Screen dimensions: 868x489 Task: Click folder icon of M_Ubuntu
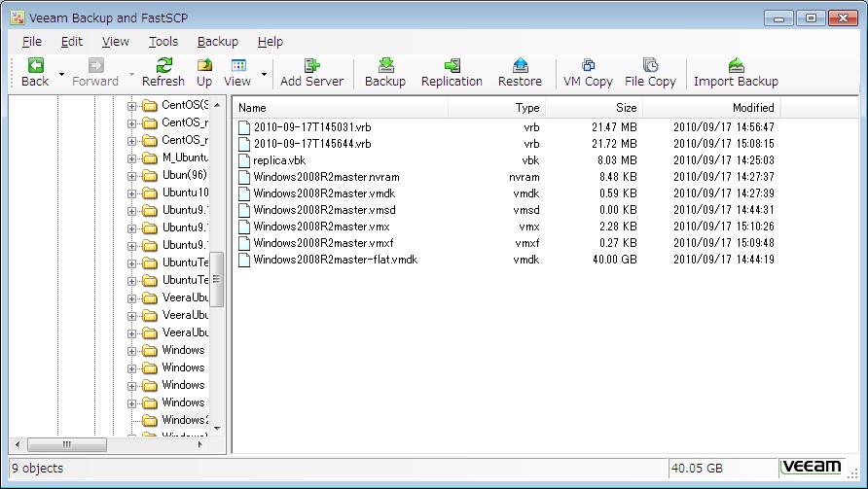[150, 158]
